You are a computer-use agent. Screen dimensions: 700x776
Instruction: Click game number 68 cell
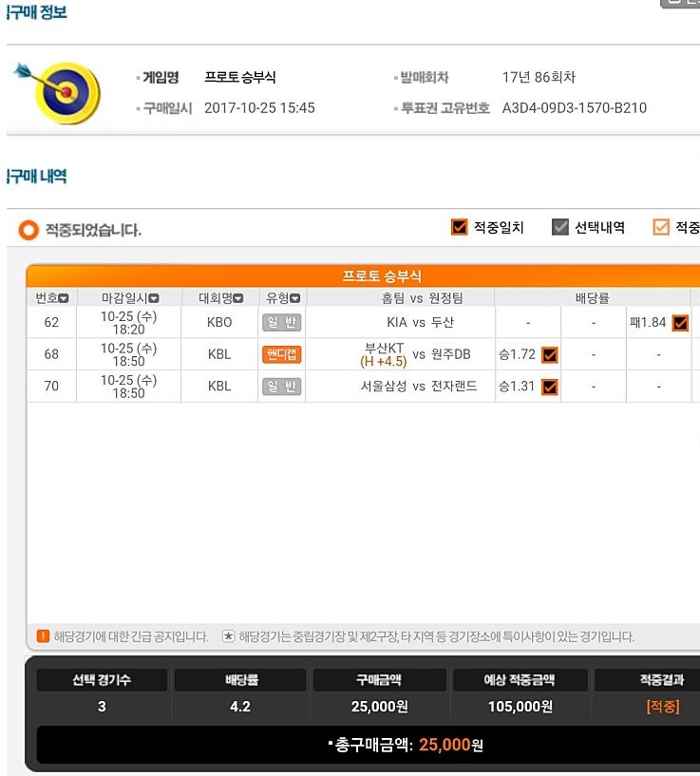pyautogui.click(x=51, y=354)
